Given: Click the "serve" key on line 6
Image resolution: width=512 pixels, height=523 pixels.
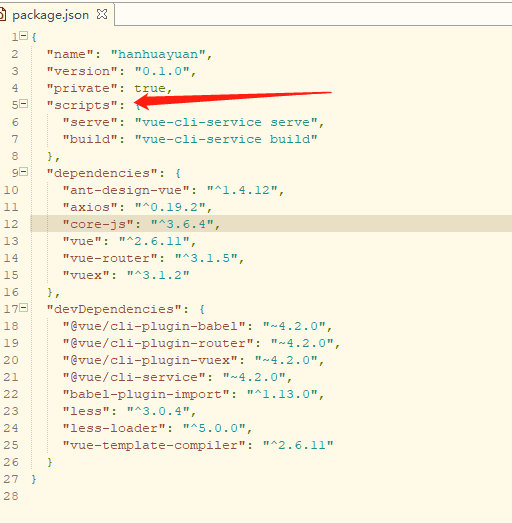Looking at the screenshot, I should [90, 122].
